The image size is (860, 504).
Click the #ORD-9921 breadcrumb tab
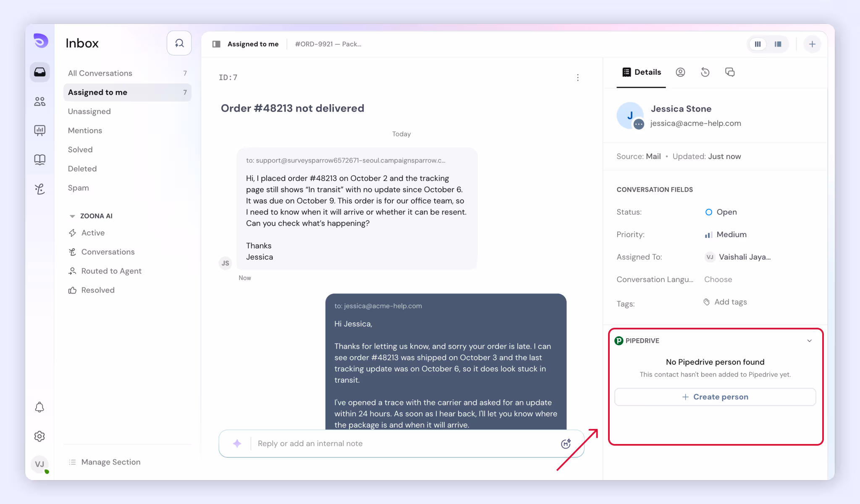pos(328,44)
